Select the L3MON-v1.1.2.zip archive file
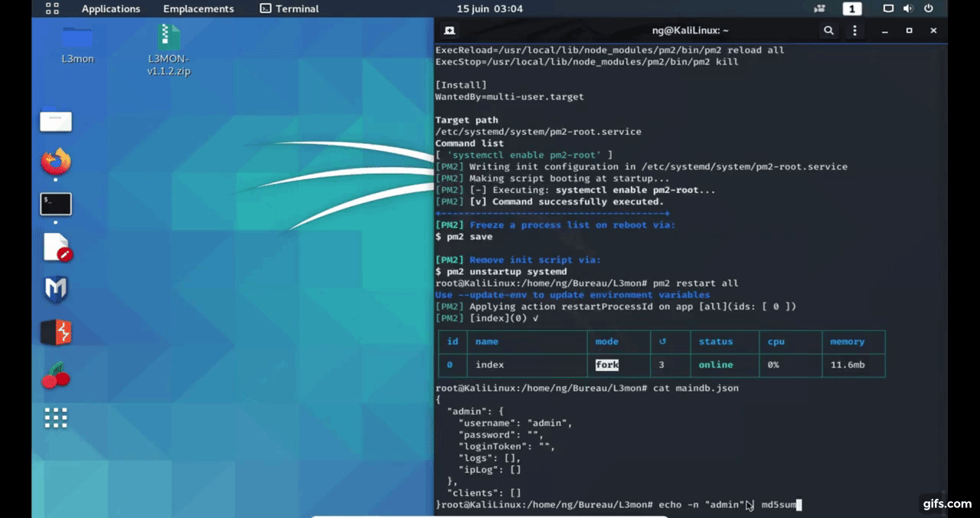 pyautogui.click(x=168, y=50)
